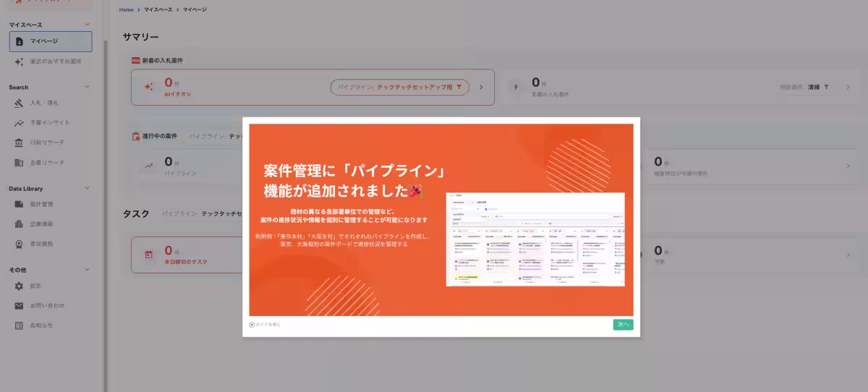Go to Home breadcrumb link

126,9
